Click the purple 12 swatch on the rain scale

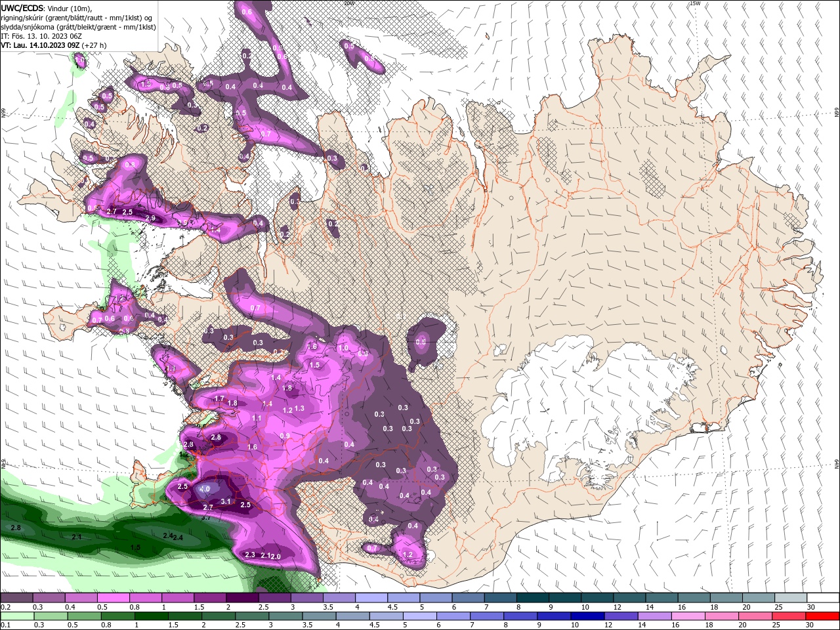tap(621, 616)
